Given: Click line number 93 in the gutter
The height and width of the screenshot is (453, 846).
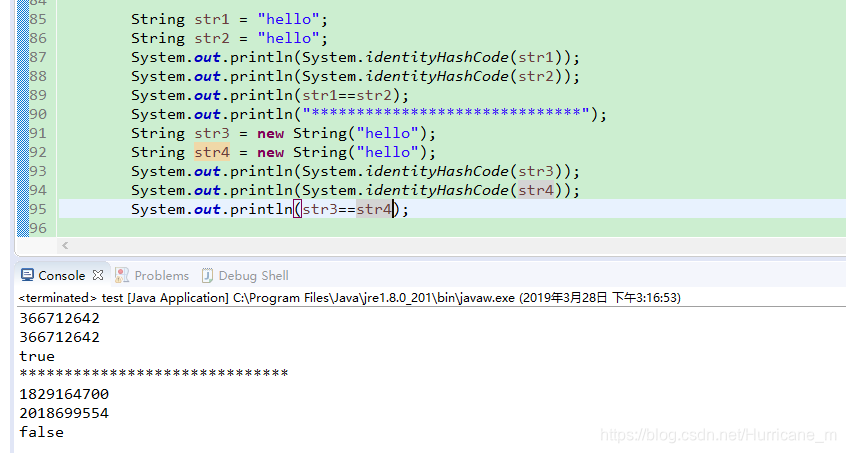Looking at the screenshot, I should [x=38, y=171].
